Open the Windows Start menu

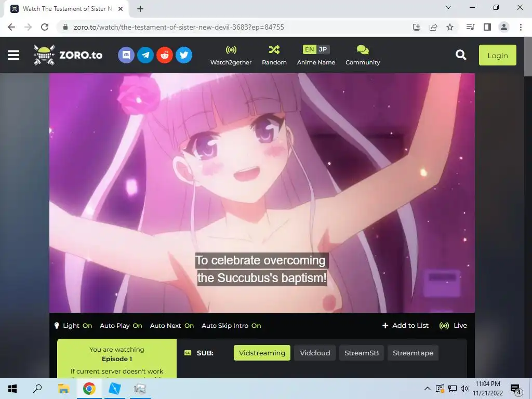12,389
